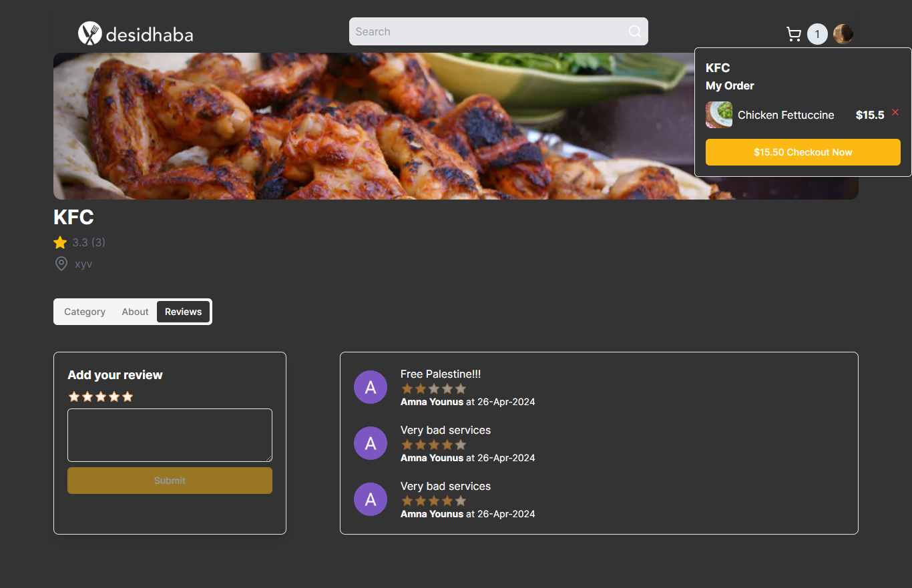Viewport: 912px width, 588px height.
Task: Click 'My Order' heading in cart popup
Action: coord(730,85)
